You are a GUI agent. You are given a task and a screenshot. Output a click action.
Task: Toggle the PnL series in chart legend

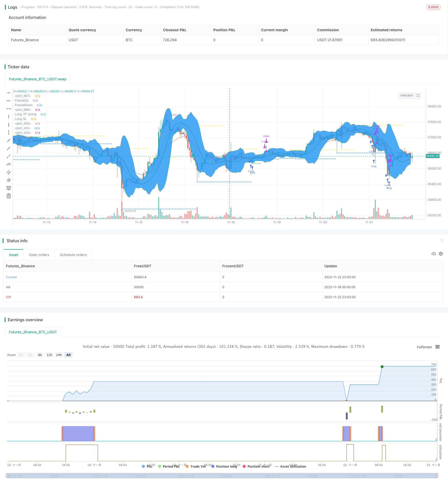(x=147, y=466)
